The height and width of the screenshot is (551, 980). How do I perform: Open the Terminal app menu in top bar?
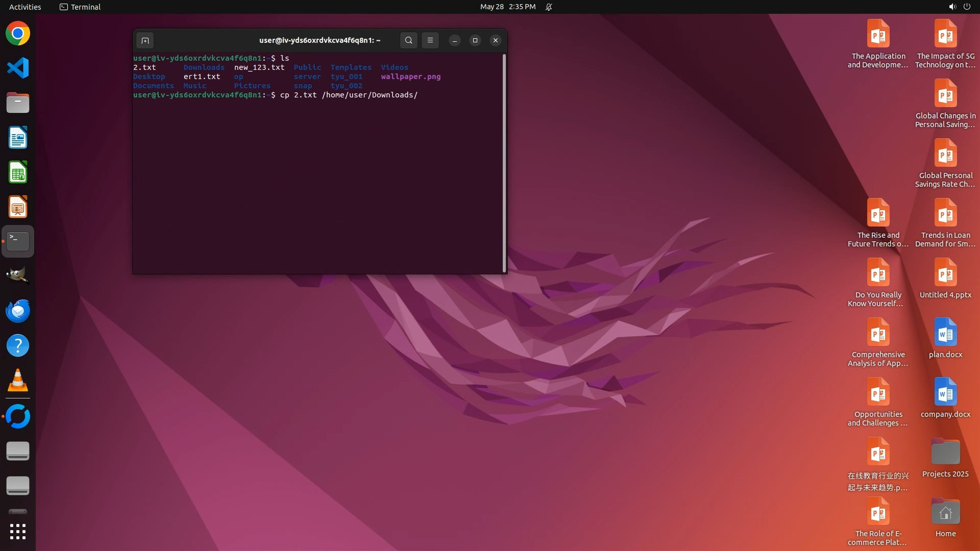(x=80, y=7)
